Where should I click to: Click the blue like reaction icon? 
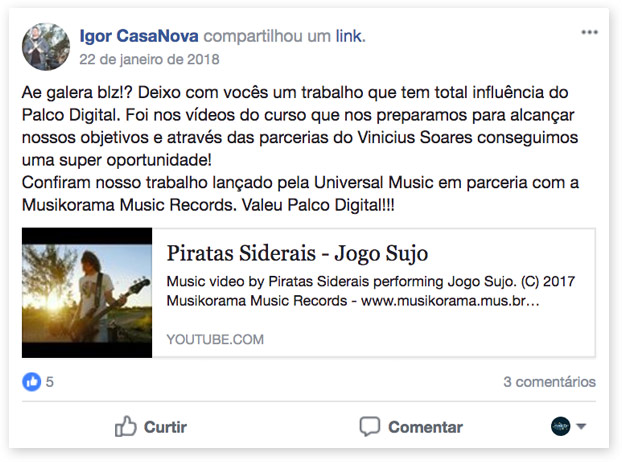click(x=32, y=382)
